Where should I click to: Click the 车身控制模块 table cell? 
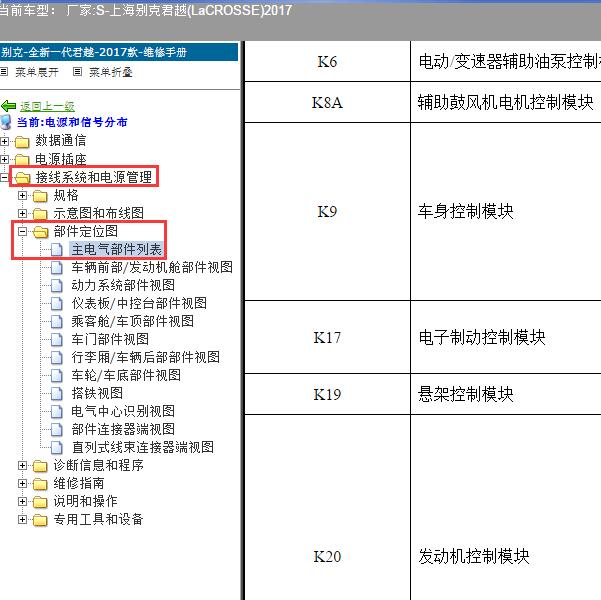tap(506, 212)
